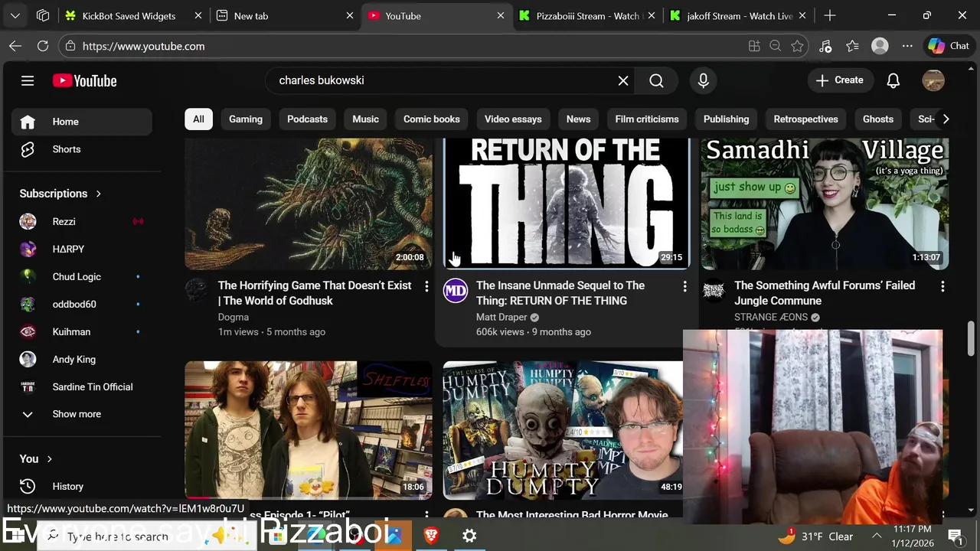This screenshot has width=980, height=551.
Task: Open more actions for Something Awful video
Action: (942, 286)
